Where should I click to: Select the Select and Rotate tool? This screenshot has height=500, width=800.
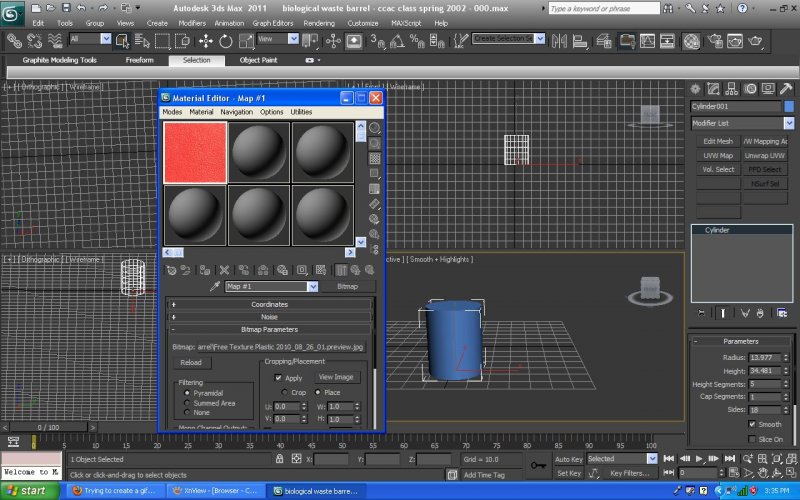point(226,41)
